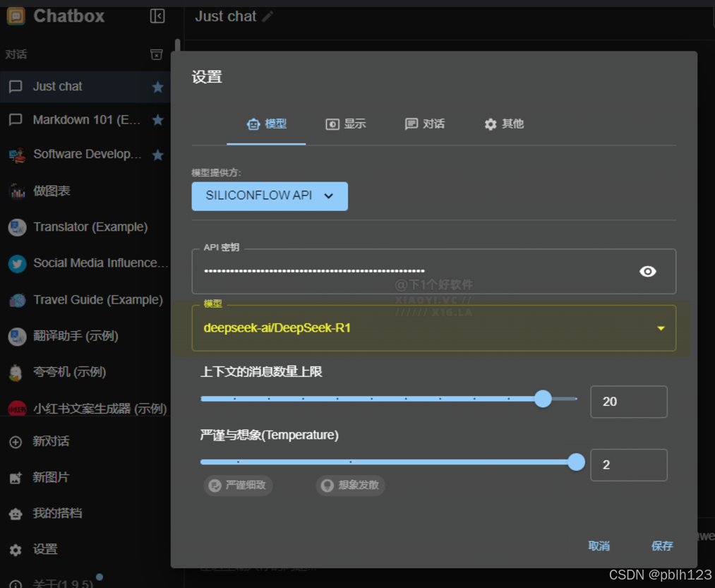
Task: Click the 小红书 red avatar icon
Action: click(x=18, y=408)
